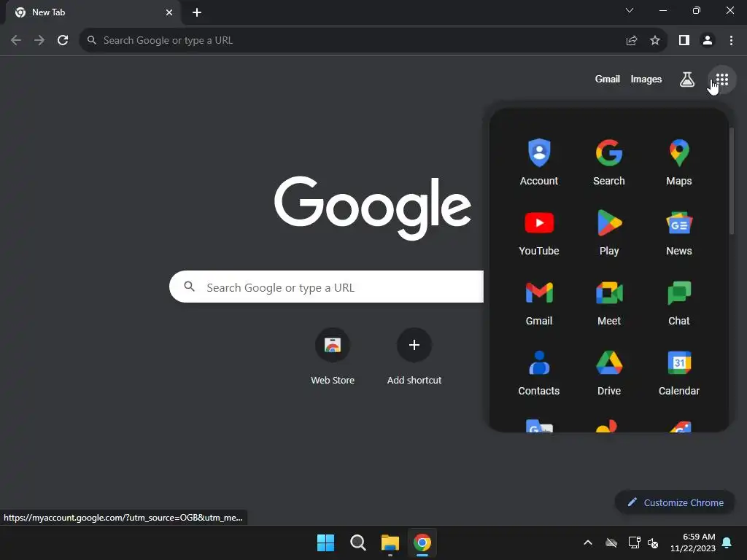Open the tab search dropdown arrow
747x560 pixels.
point(630,10)
